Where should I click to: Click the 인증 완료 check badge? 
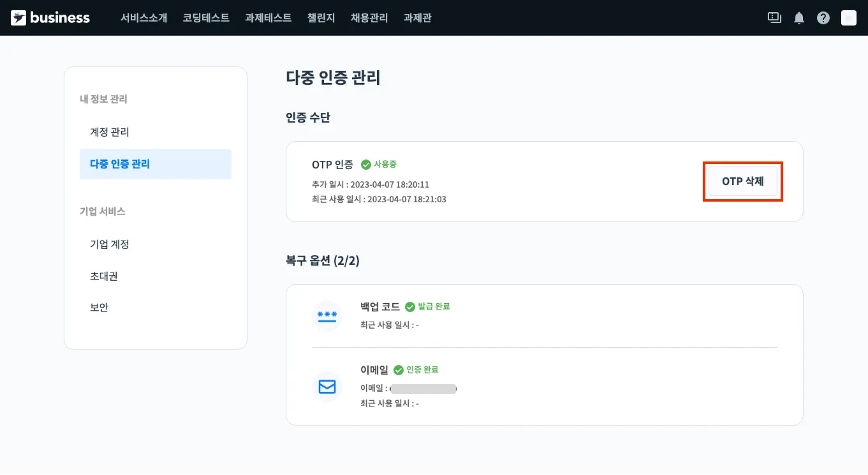click(x=398, y=370)
